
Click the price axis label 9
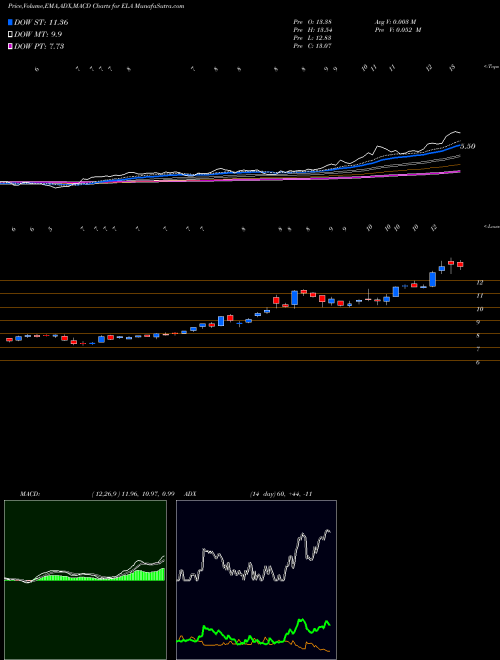click(478, 323)
